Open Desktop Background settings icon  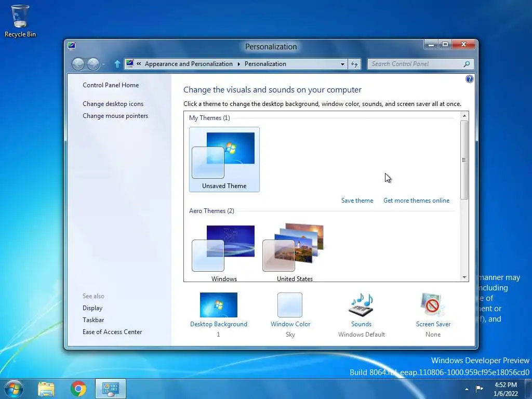219,305
